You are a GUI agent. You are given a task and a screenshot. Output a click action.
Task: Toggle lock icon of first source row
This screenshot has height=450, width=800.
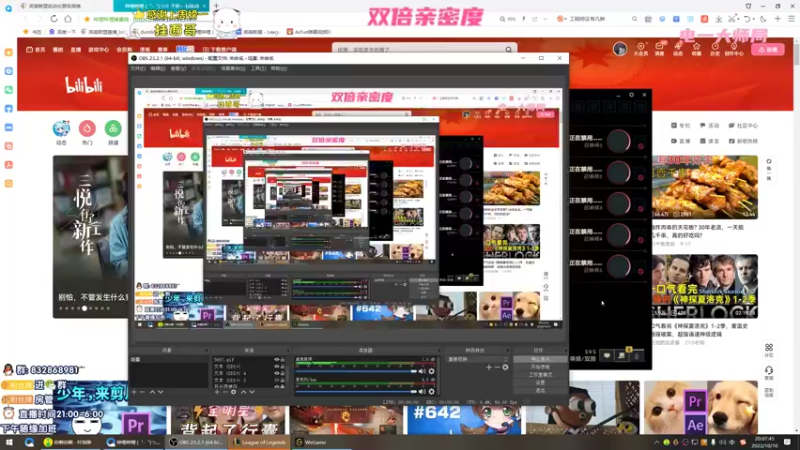pos(283,360)
